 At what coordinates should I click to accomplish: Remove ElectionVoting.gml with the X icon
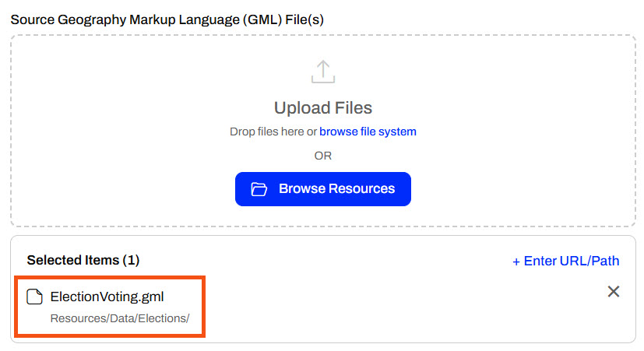(x=613, y=292)
